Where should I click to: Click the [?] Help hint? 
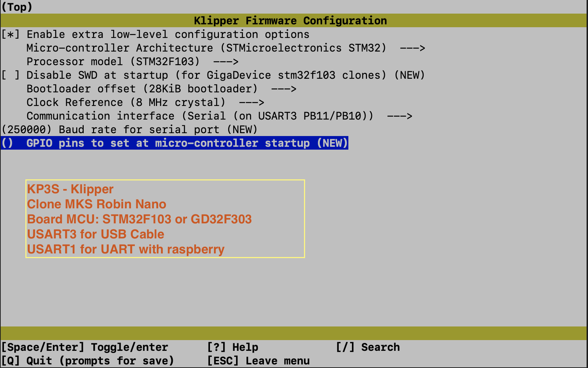point(233,347)
